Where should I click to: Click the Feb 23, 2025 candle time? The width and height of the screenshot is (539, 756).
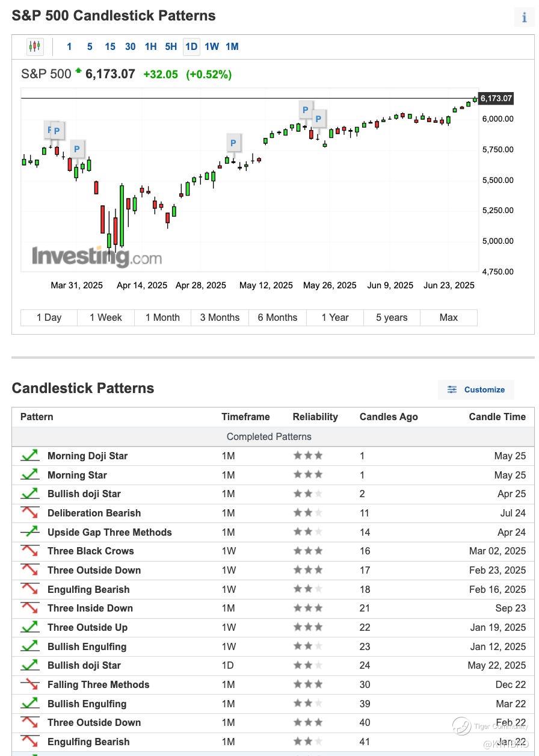tap(498, 570)
